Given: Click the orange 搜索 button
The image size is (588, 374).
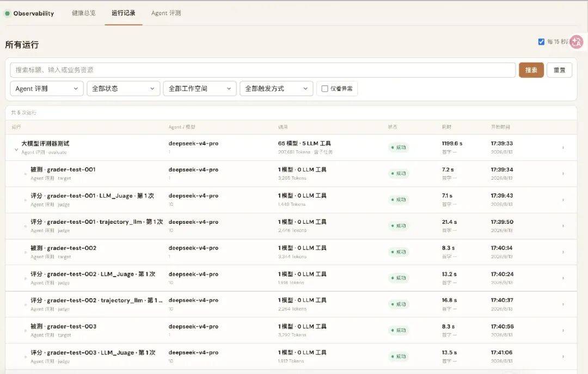Looking at the screenshot, I should (x=531, y=70).
